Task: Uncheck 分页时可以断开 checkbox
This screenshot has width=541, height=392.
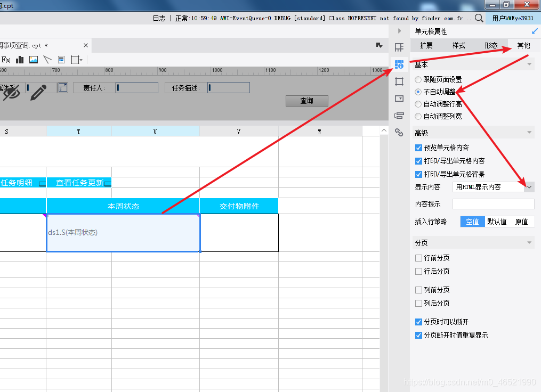Action: 418,322
